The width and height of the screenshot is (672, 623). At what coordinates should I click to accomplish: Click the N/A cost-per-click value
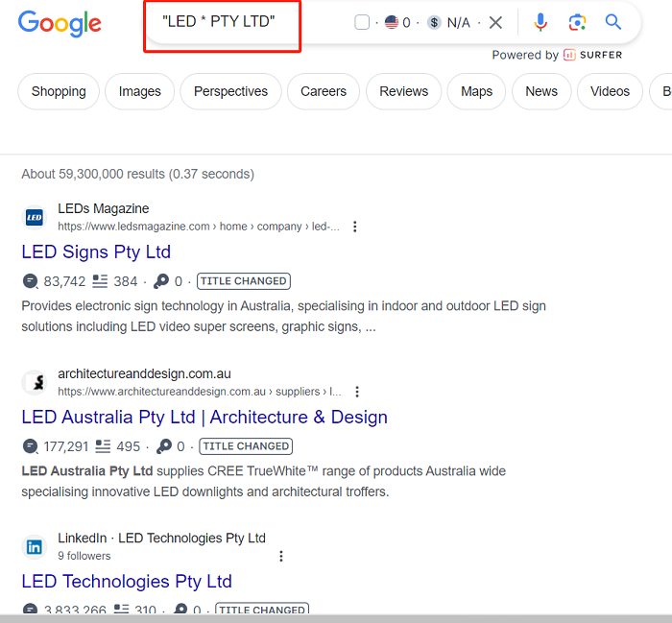(459, 23)
